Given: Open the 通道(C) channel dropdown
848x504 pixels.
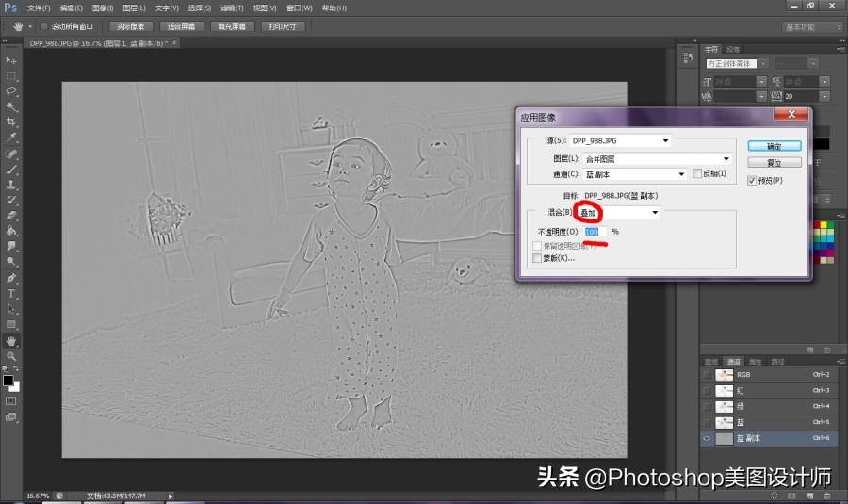Looking at the screenshot, I should coord(635,174).
